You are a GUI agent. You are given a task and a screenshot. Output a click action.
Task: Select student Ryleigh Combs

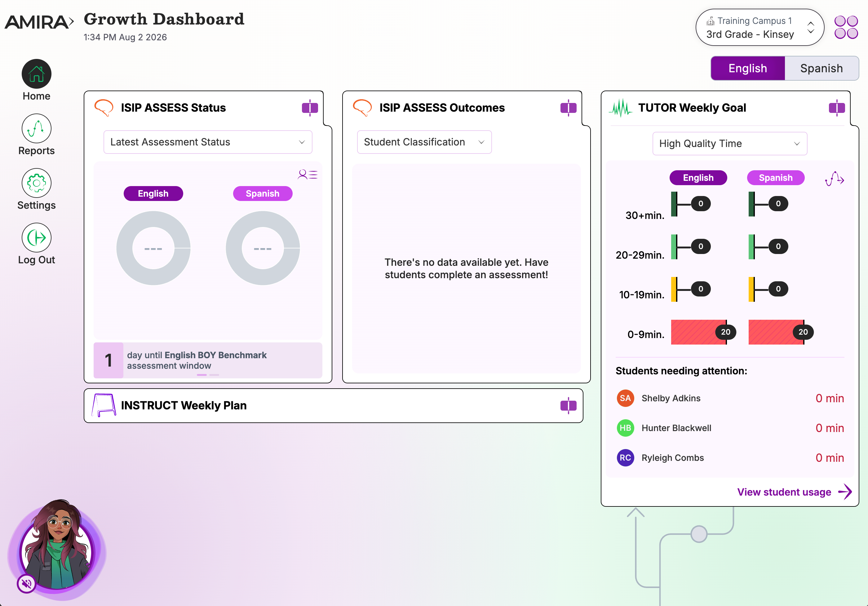[673, 458]
